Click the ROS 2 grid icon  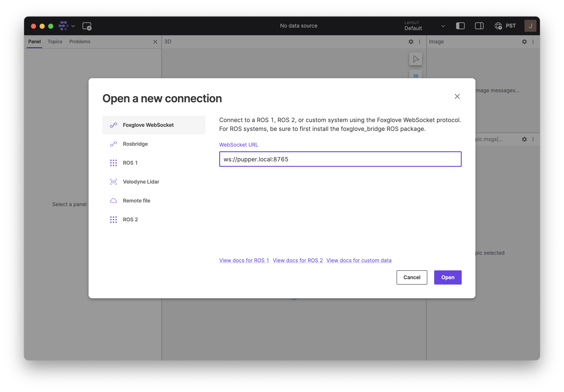coord(113,220)
